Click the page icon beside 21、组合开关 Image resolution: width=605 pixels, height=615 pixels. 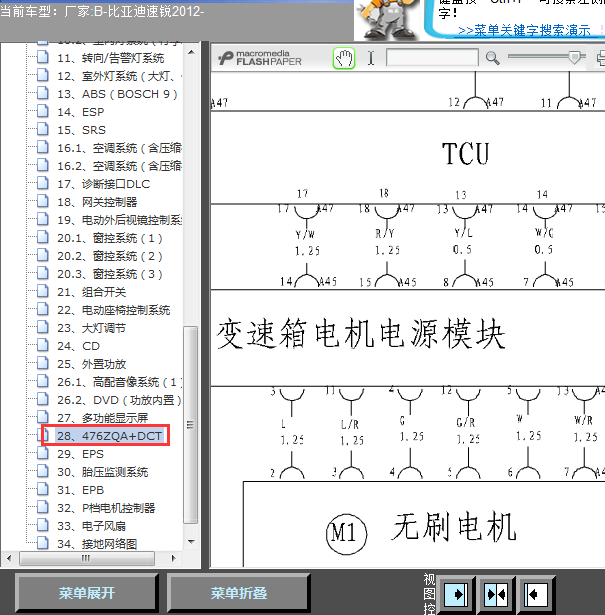[43, 291]
